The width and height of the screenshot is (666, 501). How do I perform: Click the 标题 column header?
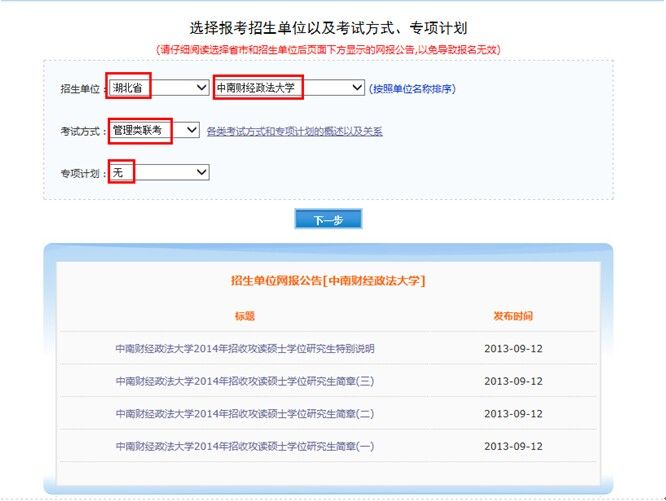245,316
